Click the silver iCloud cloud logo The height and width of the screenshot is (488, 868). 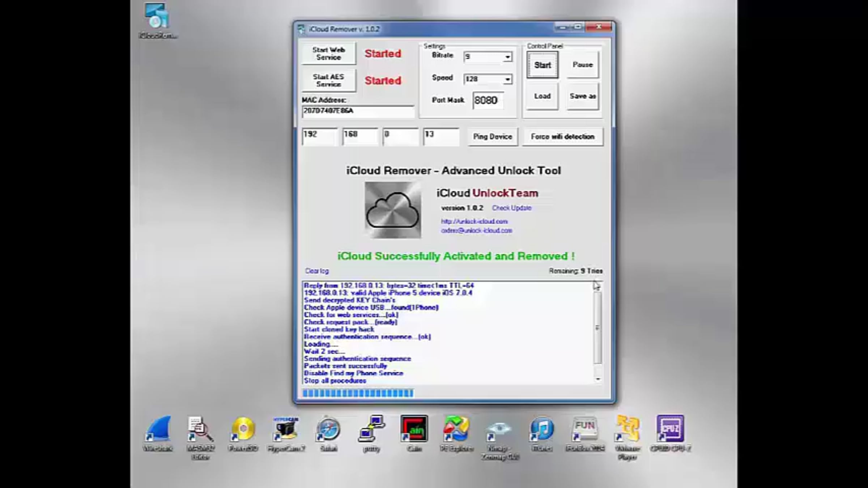[393, 210]
